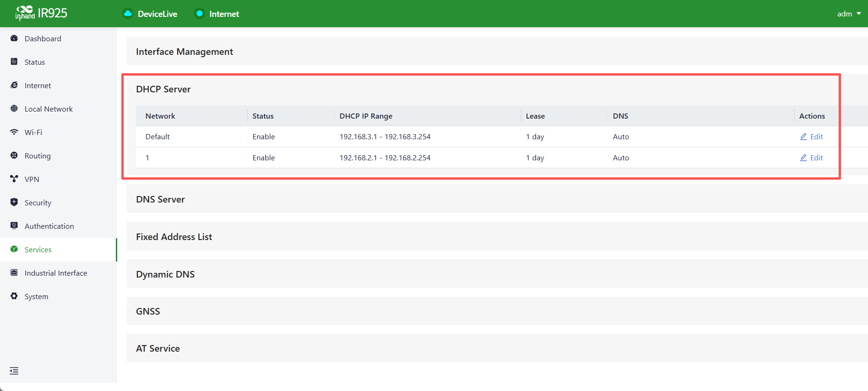Expand the Fixed Address List section
Viewport: 868px width, 391px height.
pos(497,237)
